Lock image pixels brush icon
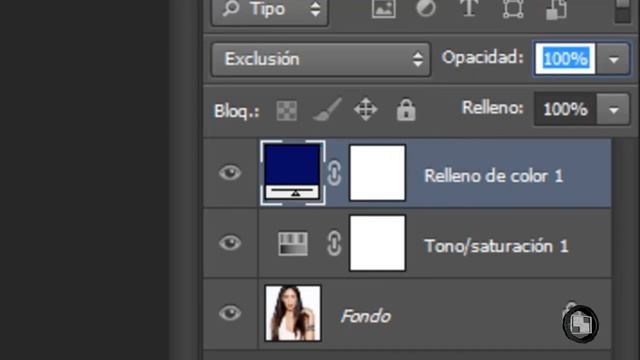The width and height of the screenshot is (640, 360). (327, 110)
